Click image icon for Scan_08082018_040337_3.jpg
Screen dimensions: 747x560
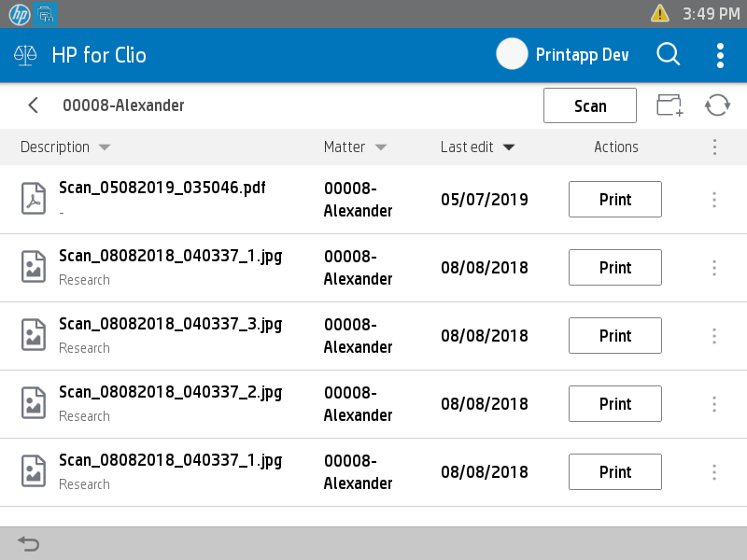pyautogui.click(x=34, y=335)
